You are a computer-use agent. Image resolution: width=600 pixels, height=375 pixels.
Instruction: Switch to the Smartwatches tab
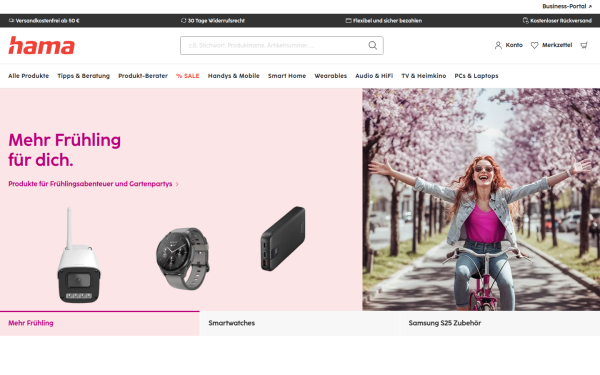300,323
